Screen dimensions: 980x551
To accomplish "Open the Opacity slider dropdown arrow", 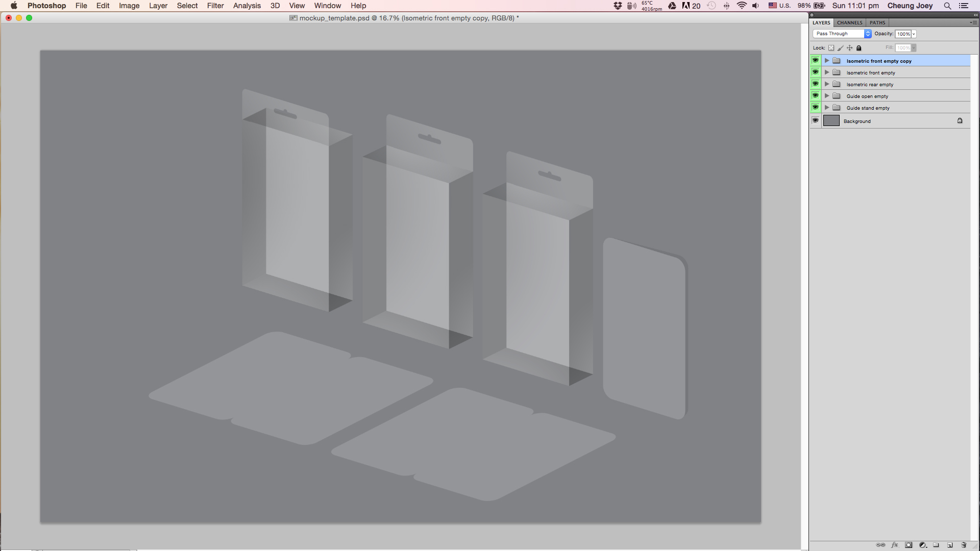I will [x=914, y=34].
